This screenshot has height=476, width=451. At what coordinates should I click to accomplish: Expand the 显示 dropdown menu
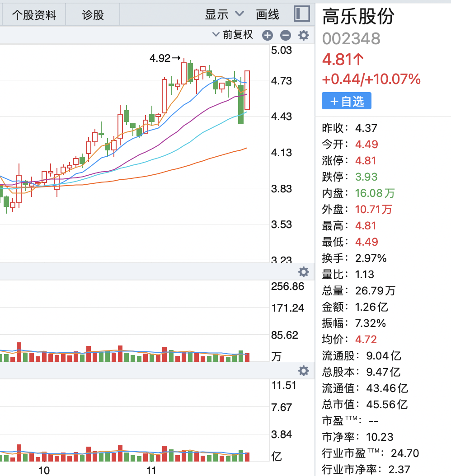pos(224,14)
